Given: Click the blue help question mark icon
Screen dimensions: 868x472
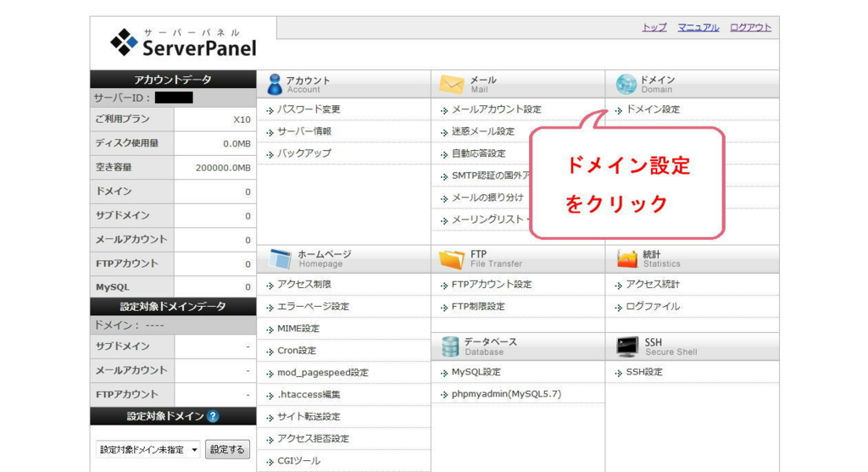Looking at the screenshot, I should (x=213, y=417).
